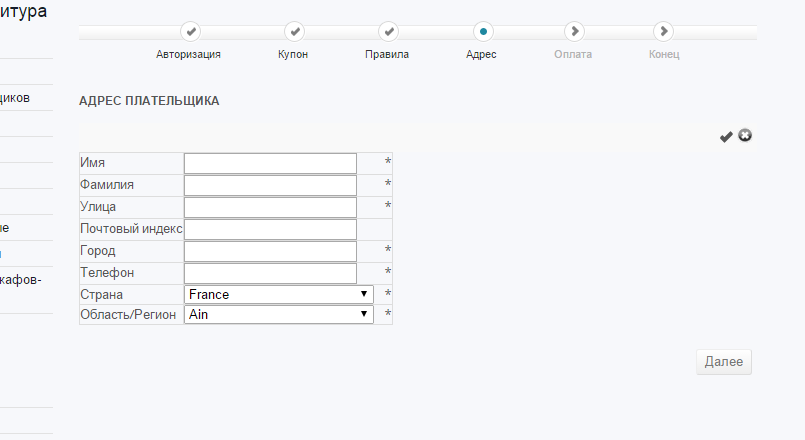
Task: Open the Правила step label
Action: [387, 54]
